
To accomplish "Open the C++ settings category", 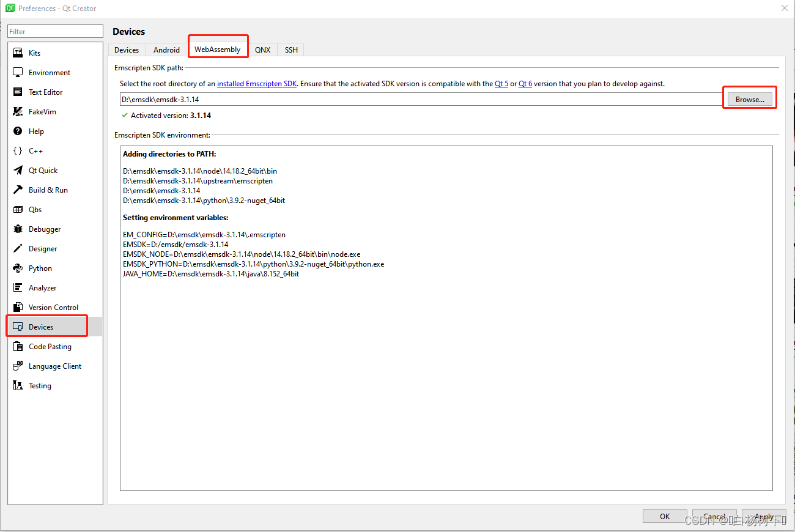I will 35,150.
